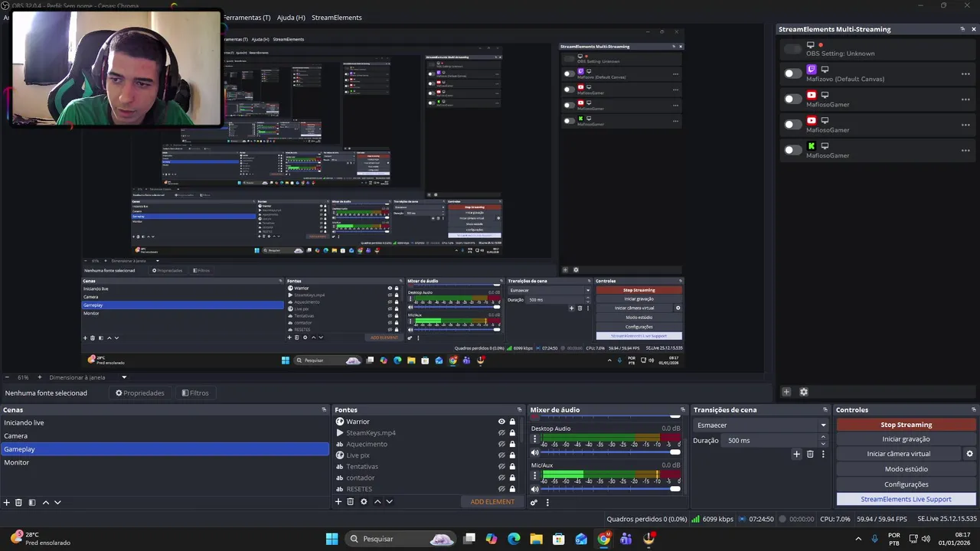Open source properties gear in Fontes toolbar

pos(364,501)
